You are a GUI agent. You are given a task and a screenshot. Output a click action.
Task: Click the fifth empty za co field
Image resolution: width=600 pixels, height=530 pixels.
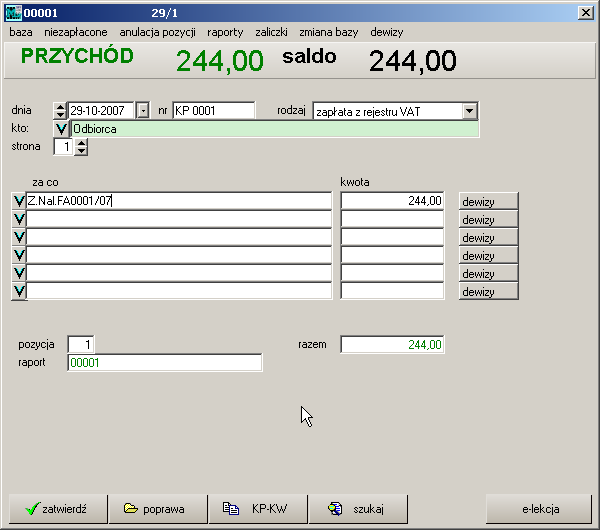pyautogui.click(x=179, y=273)
